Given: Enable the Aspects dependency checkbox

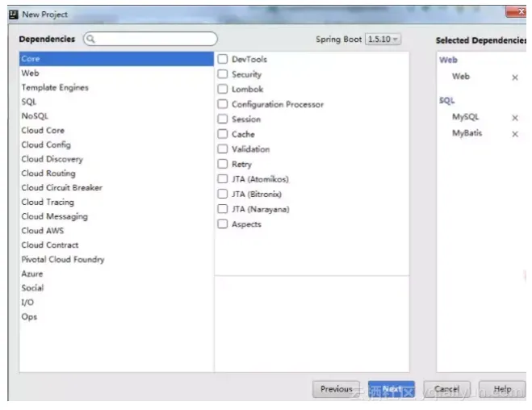Looking at the screenshot, I should (223, 224).
